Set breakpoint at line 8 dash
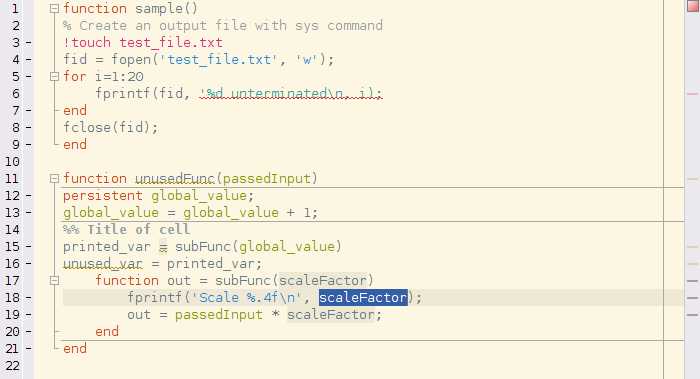The height and width of the screenshot is (379, 700). pyautogui.click(x=29, y=128)
